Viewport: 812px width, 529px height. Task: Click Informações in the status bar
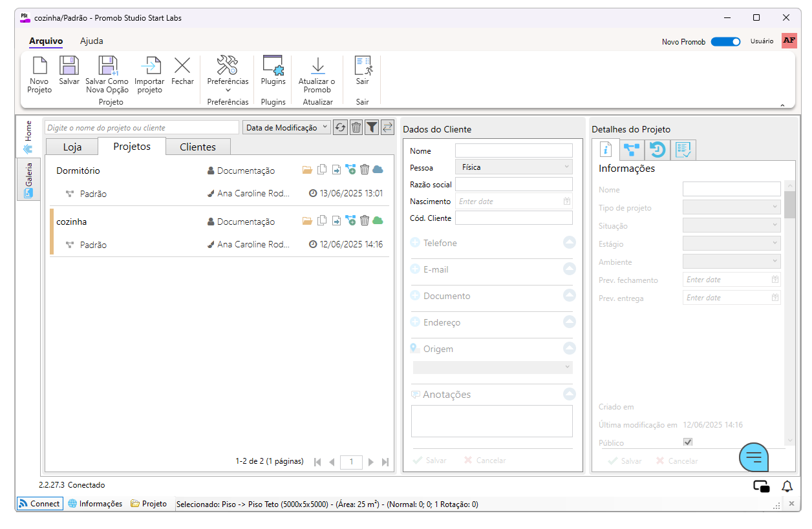(95, 504)
